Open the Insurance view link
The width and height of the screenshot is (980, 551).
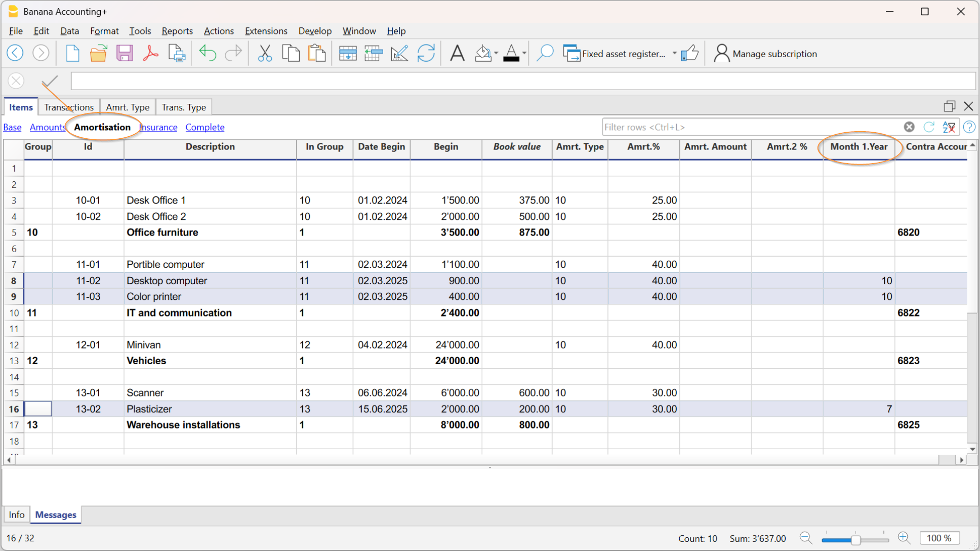158,127
